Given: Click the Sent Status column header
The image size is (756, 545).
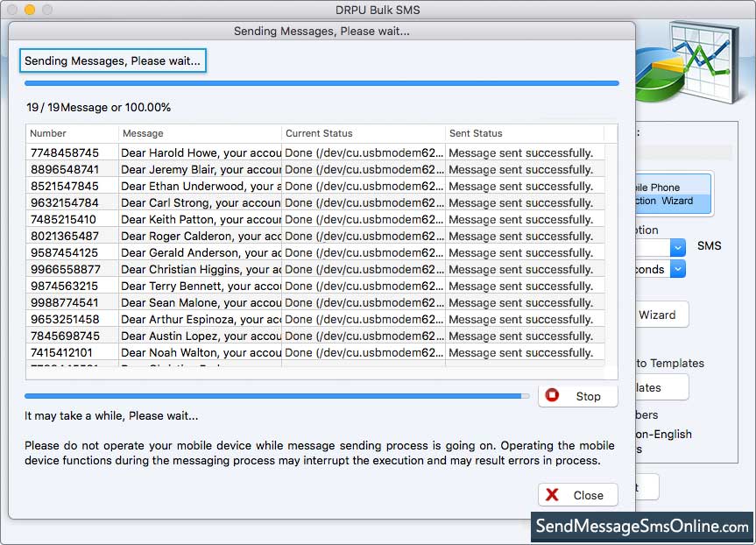Looking at the screenshot, I should (525, 133).
